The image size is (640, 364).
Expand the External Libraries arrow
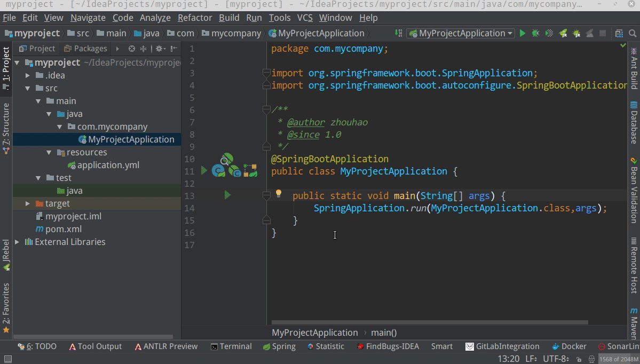tap(17, 242)
